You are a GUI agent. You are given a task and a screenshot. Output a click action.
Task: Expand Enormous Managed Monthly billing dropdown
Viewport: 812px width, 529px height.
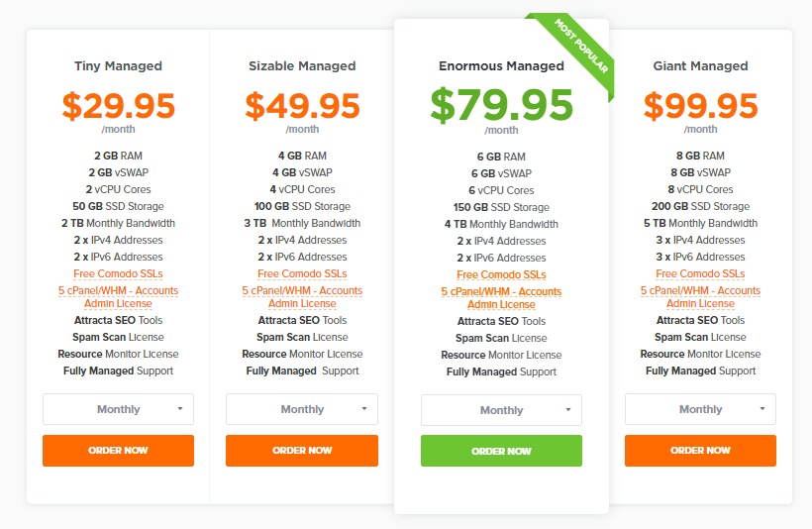[501, 410]
